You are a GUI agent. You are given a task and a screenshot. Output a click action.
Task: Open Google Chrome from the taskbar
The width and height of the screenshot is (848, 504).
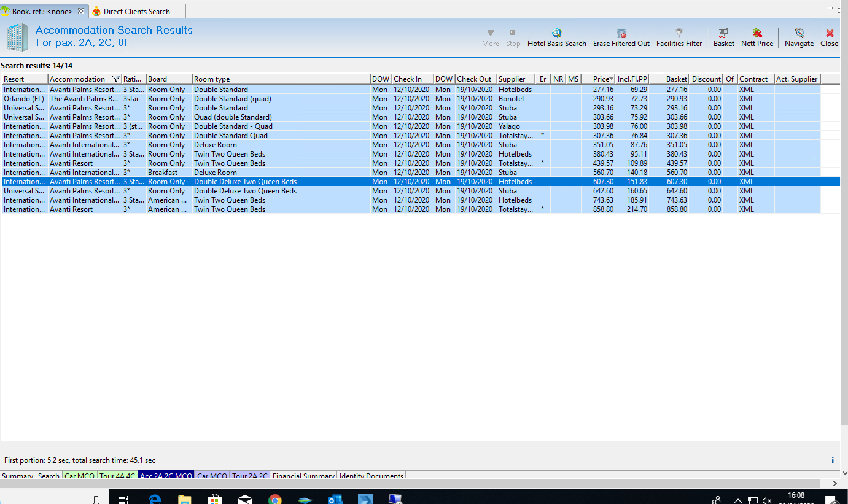click(x=275, y=498)
